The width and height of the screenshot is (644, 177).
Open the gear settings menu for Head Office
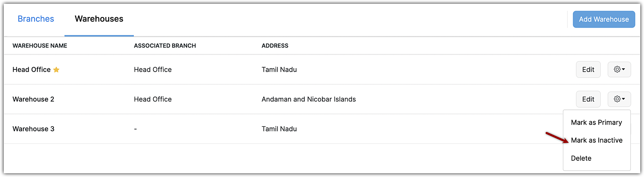(x=619, y=69)
